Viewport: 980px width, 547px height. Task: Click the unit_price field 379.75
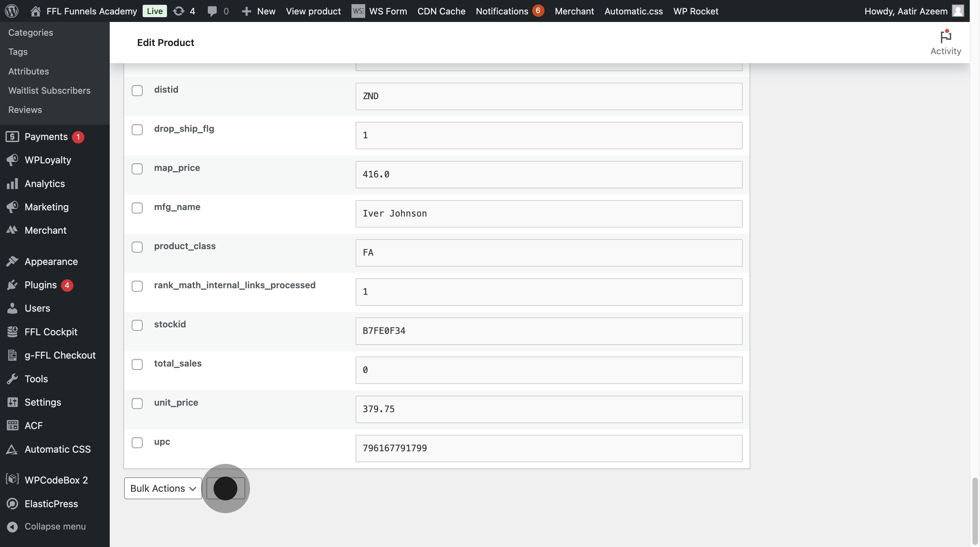click(549, 409)
